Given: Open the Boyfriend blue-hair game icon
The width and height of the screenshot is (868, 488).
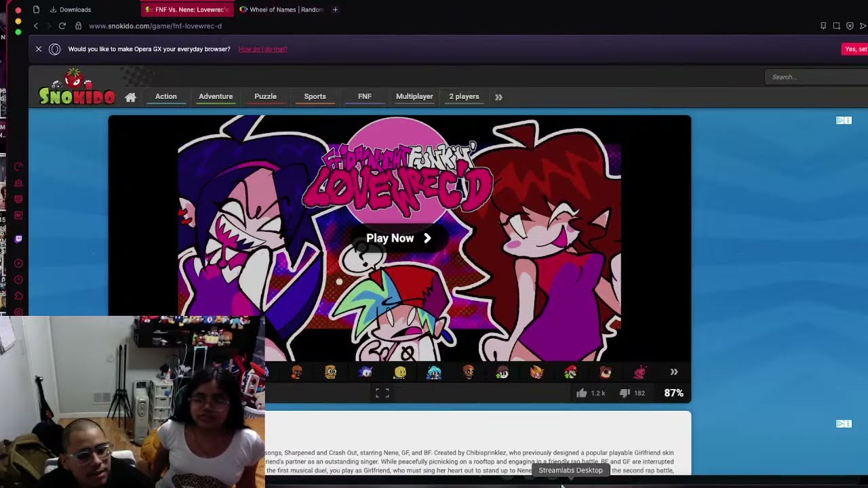Looking at the screenshot, I should [434, 372].
